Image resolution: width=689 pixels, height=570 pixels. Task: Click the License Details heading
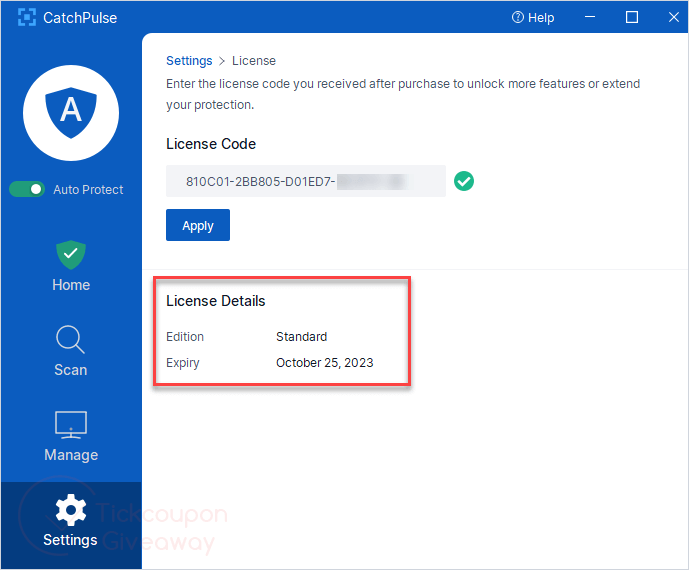216,301
